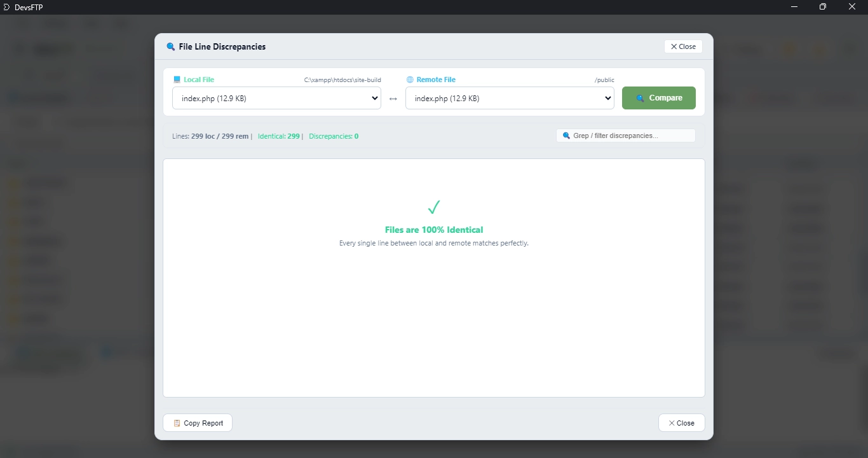The image size is (868, 458).
Task: Click the globe icon next to Remote File
Action: click(410, 80)
